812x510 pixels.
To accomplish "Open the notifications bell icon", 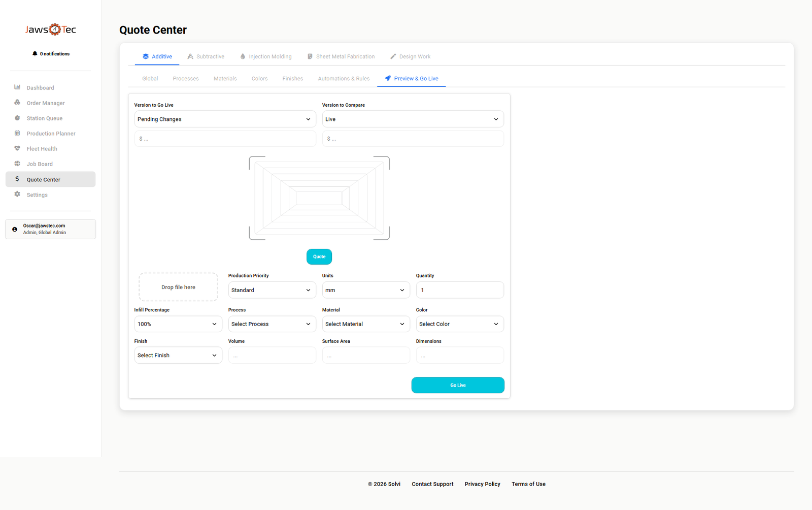I will point(35,53).
